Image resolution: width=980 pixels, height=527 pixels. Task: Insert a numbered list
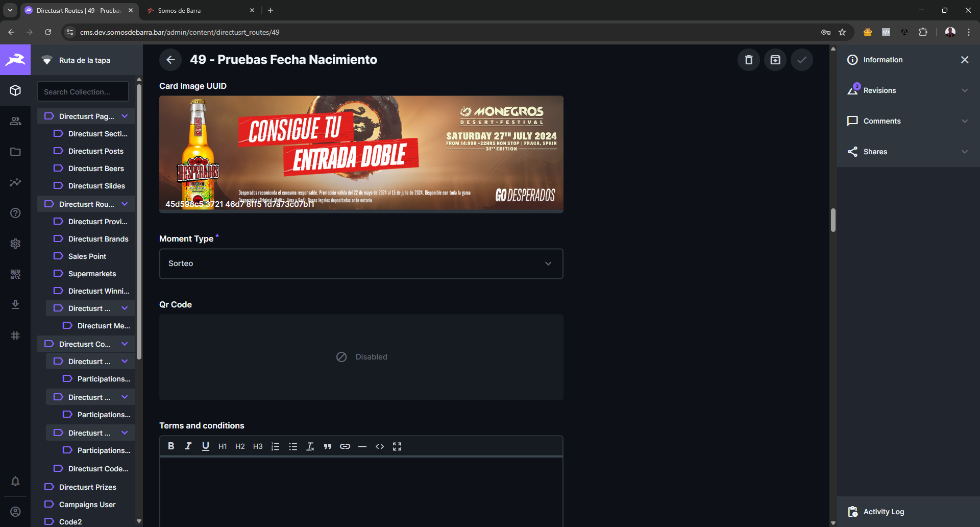click(275, 446)
